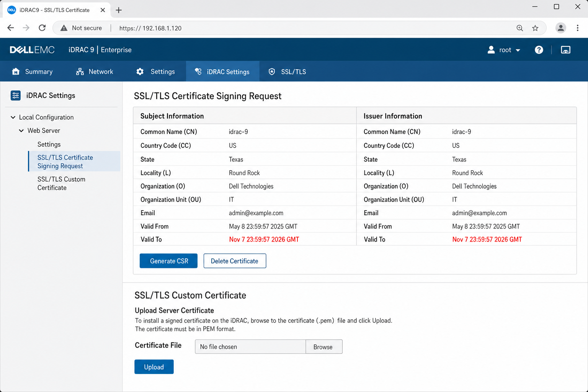Image resolution: width=588 pixels, height=392 pixels.
Task: Click the iDRAC 9 Enterprise title
Action: pyautogui.click(x=100, y=50)
